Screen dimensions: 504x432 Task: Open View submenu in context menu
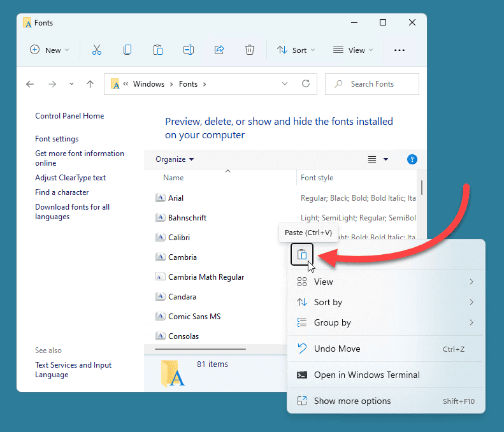pos(385,282)
